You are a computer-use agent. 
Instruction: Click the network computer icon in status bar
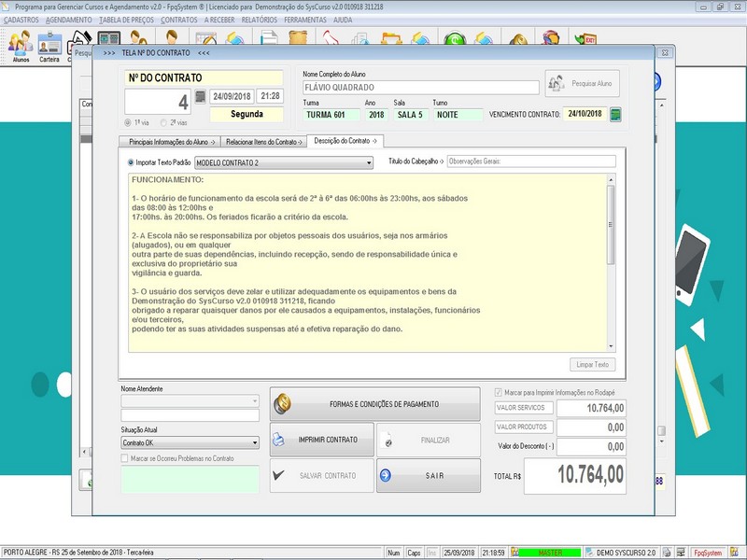(682, 553)
